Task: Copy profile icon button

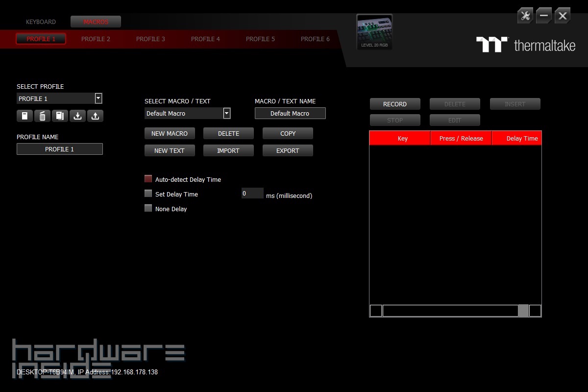Action: (60, 116)
